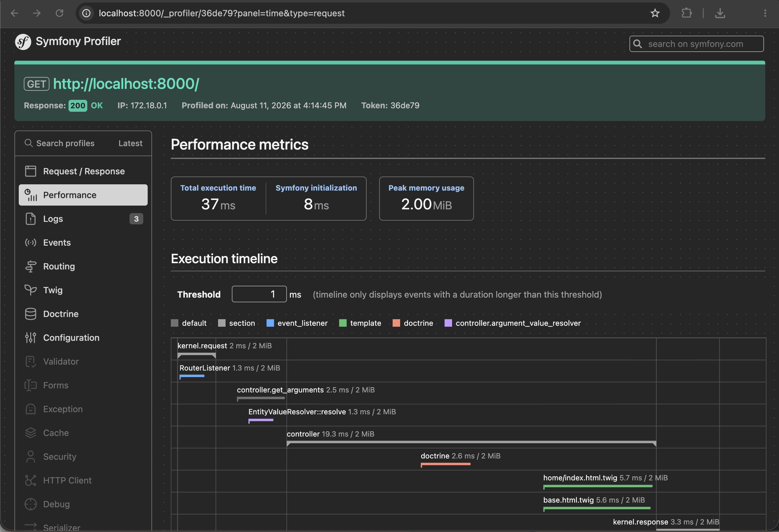Open the Events panel
The image size is (779, 532).
pyautogui.click(x=83, y=242)
